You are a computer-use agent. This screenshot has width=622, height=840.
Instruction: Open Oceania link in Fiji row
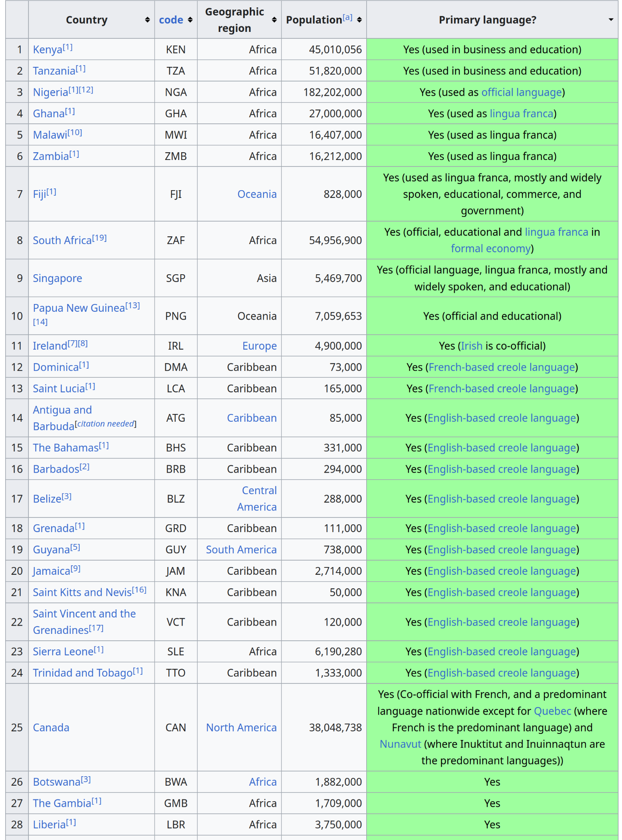pyautogui.click(x=257, y=194)
